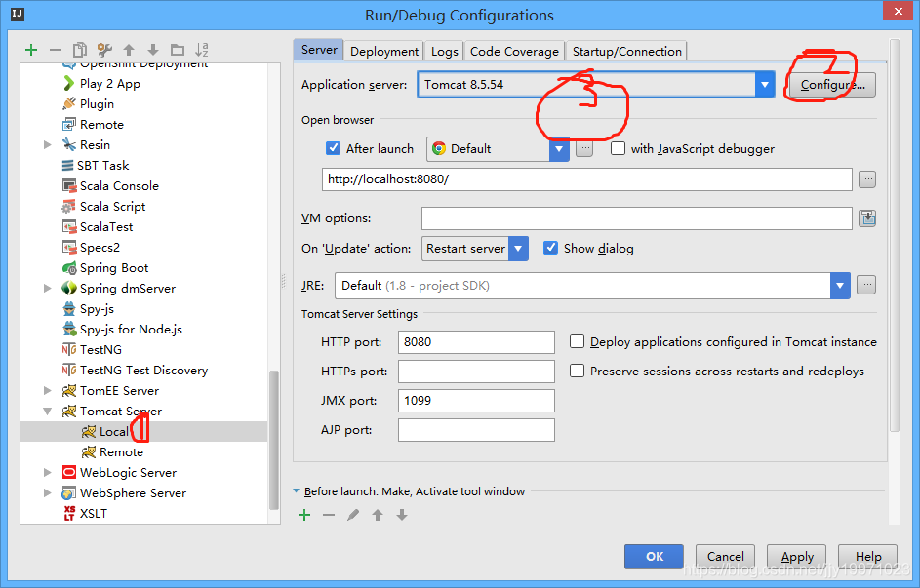Select SBT Task configuration type
920x588 pixels.
click(102, 166)
